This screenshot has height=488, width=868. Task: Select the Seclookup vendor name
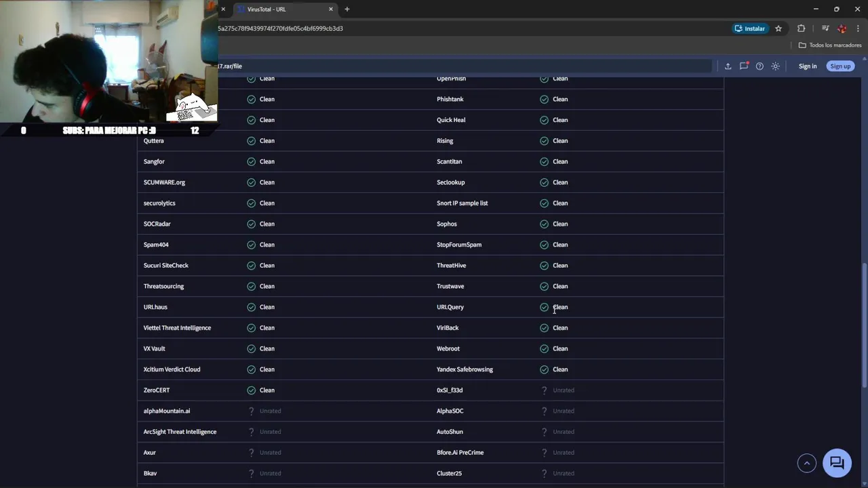(451, 182)
